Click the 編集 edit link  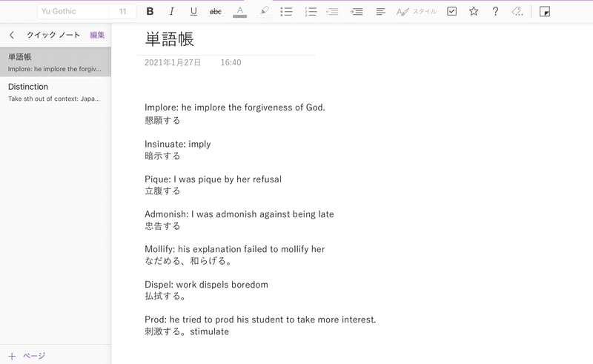[x=97, y=35]
